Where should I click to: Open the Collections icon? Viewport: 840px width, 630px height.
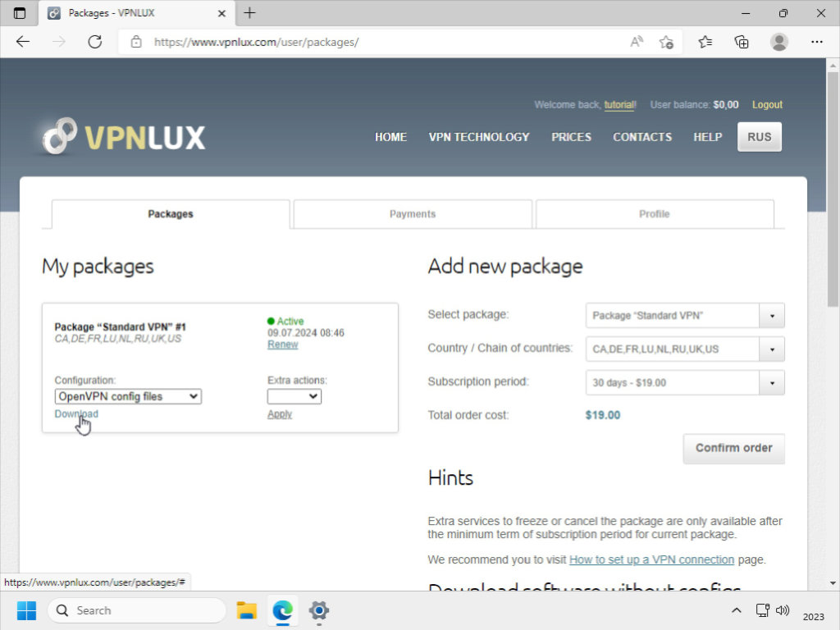742,42
